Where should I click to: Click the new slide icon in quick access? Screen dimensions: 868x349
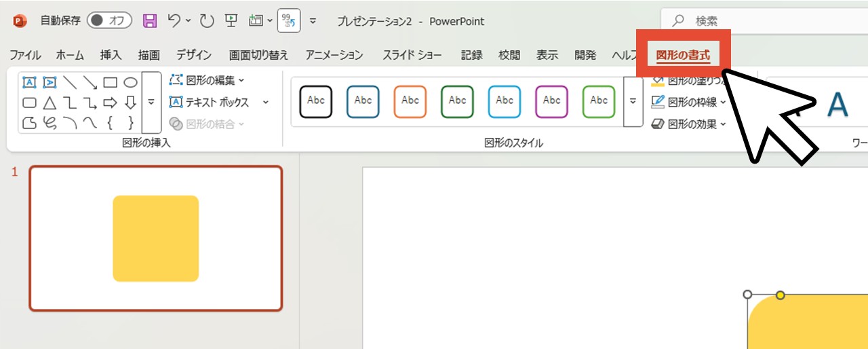[x=255, y=21]
